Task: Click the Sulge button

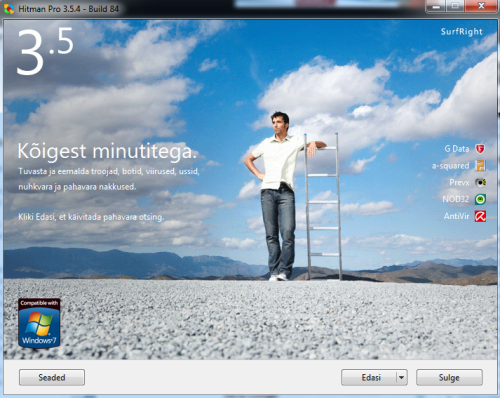Action: coord(449,377)
